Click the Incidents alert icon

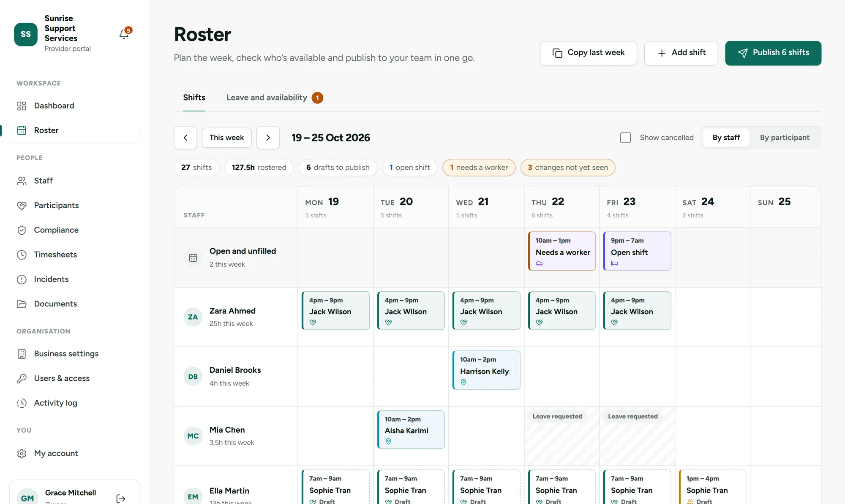(x=22, y=279)
